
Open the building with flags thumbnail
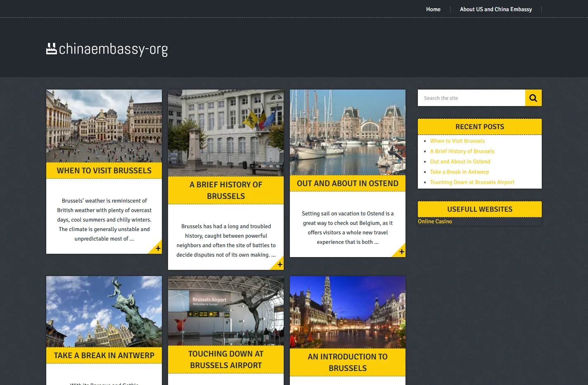click(x=226, y=133)
